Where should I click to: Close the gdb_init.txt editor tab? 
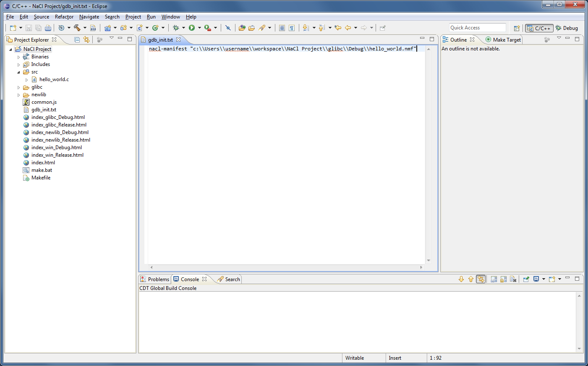tap(178, 39)
